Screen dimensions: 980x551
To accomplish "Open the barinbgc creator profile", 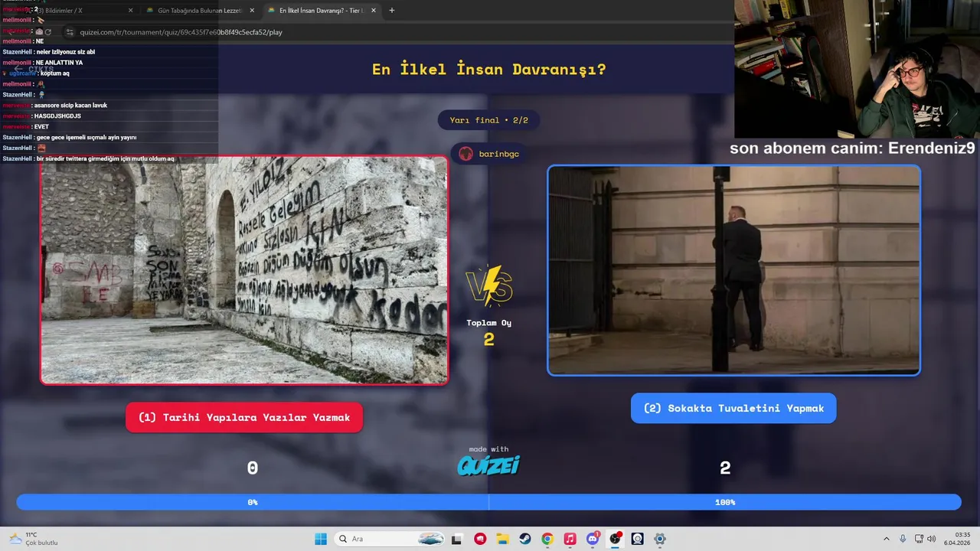I will point(488,154).
